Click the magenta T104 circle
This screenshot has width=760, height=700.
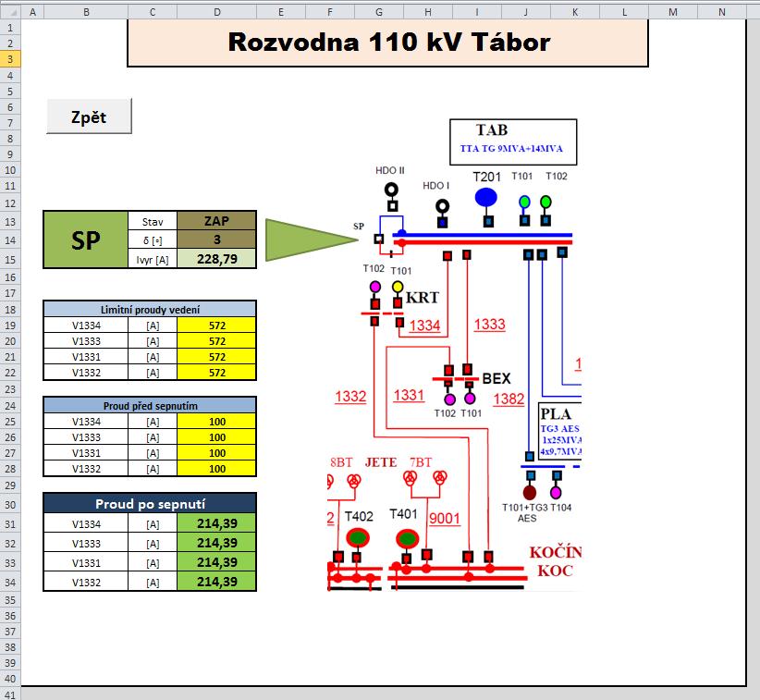tap(556, 493)
